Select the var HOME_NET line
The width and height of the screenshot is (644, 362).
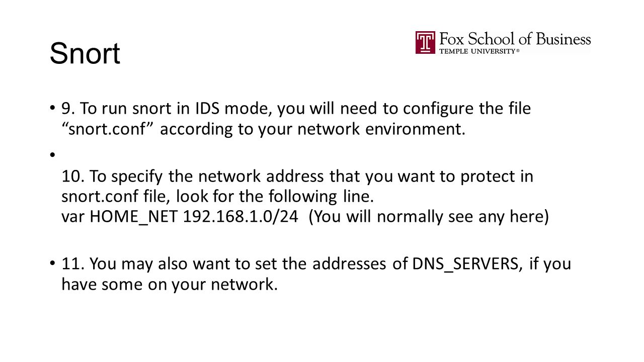click(x=305, y=217)
